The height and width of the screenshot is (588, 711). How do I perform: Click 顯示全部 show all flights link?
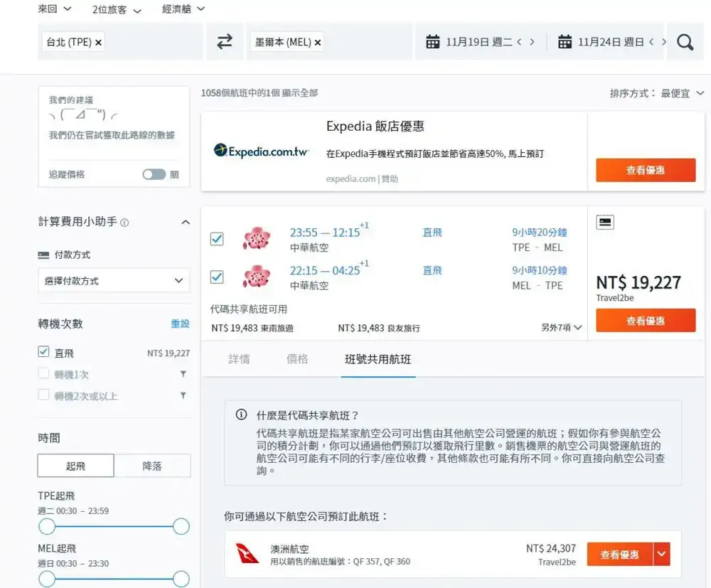pyautogui.click(x=300, y=93)
